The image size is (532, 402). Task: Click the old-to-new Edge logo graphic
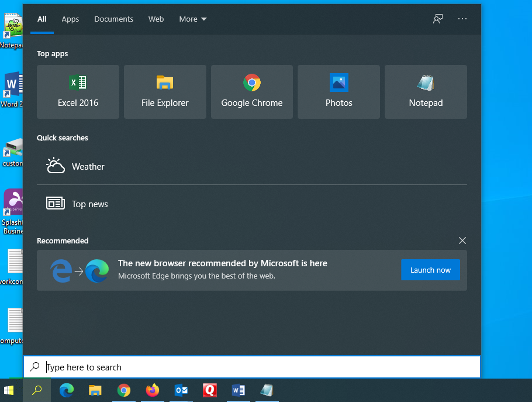tap(80, 270)
